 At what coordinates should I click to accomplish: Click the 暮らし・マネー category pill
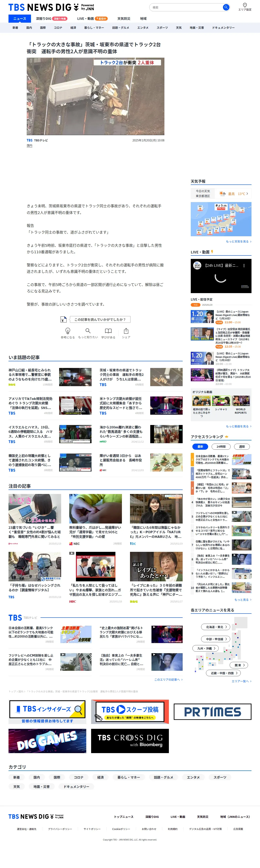click(129, 777)
